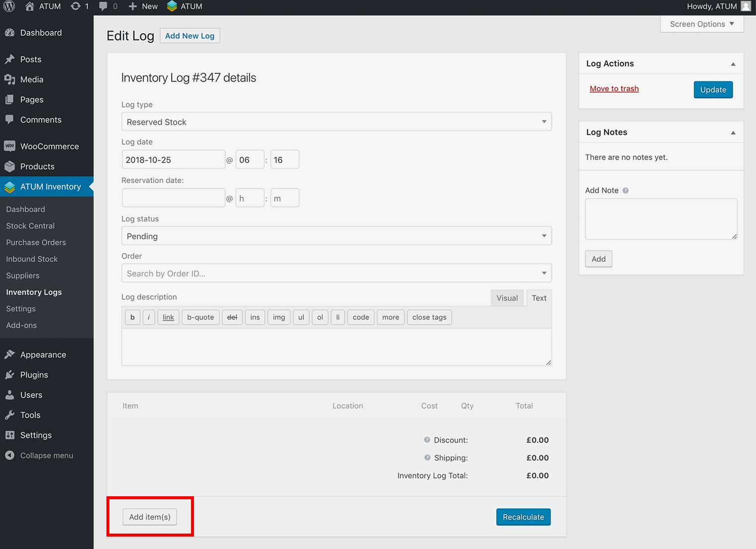Click the WordPress logo icon

pyautogui.click(x=9, y=6)
